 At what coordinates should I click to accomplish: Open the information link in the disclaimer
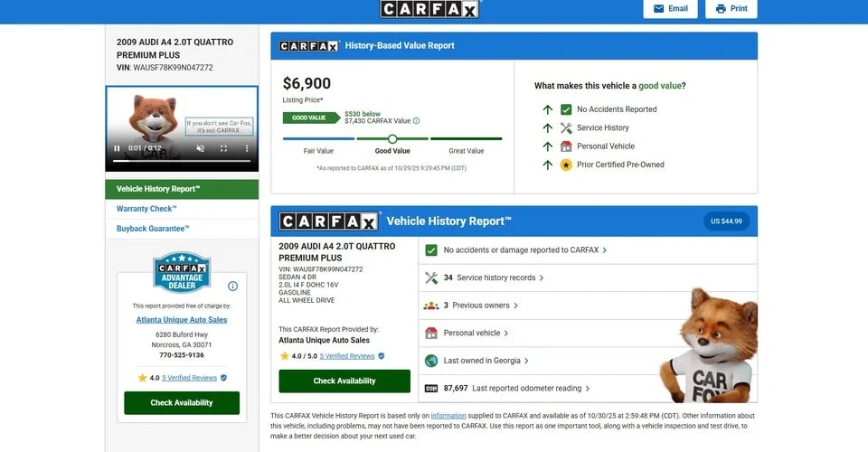click(448, 416)
